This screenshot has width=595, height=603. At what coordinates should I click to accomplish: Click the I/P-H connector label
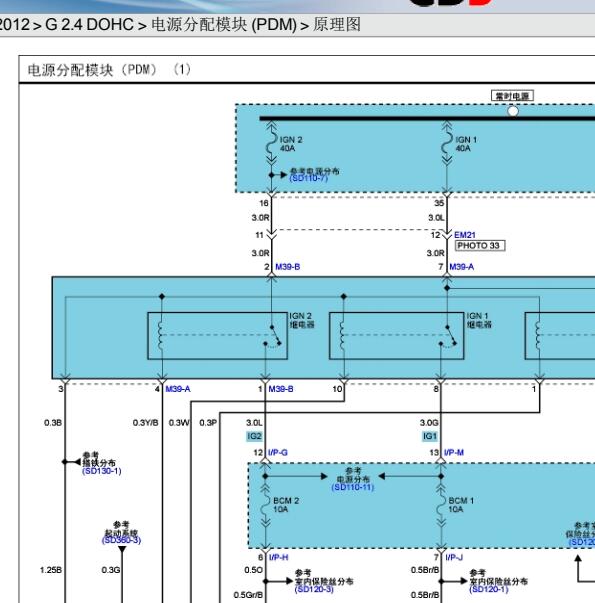click(x=278, y=557)
